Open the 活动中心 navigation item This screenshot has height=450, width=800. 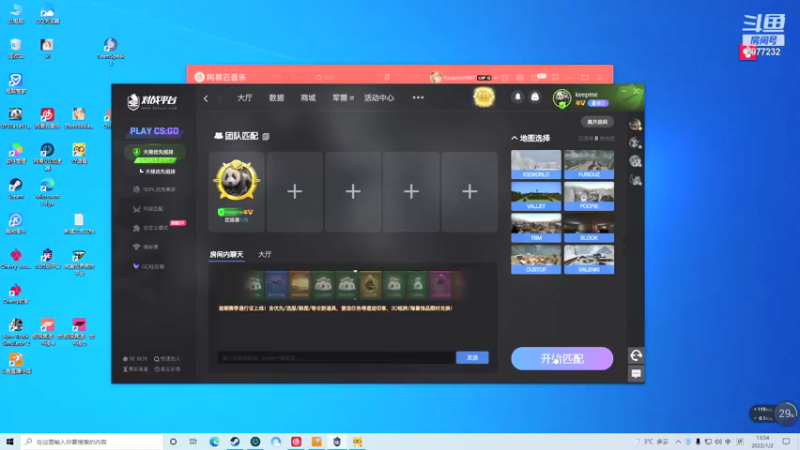coord(379,97)
